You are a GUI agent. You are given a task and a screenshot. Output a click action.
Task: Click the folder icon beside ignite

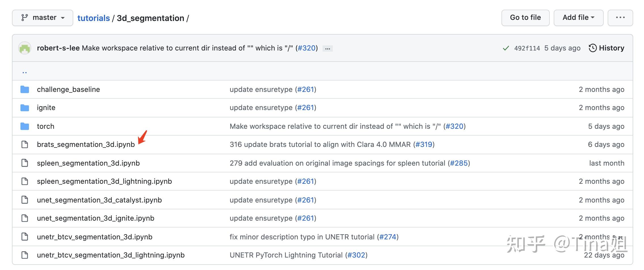(25, 108)
